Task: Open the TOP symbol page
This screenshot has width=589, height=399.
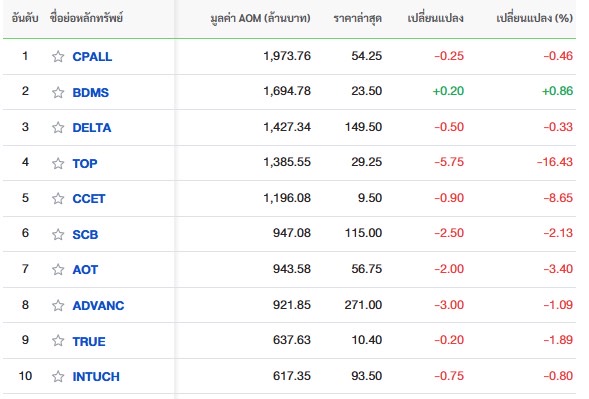Action: pos(85,163)
